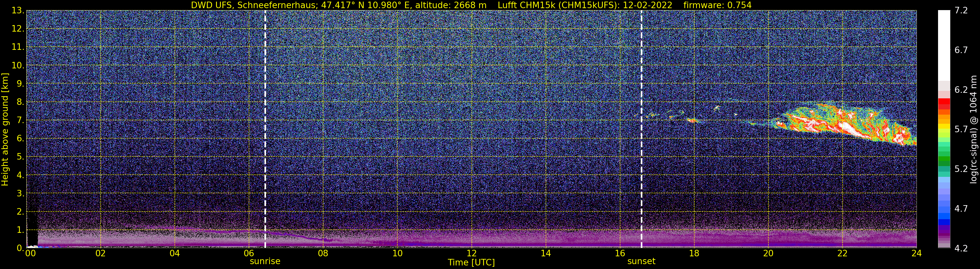Viewport: 980px width, 269px height.
Task: Click the height axis tick label 8
Action: click(20, 102)
